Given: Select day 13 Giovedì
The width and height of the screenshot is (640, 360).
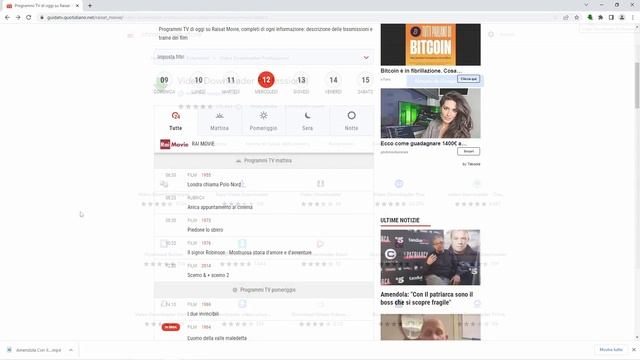Looking at the screenshot, I should pyautogui.click(x=301, y=84).
